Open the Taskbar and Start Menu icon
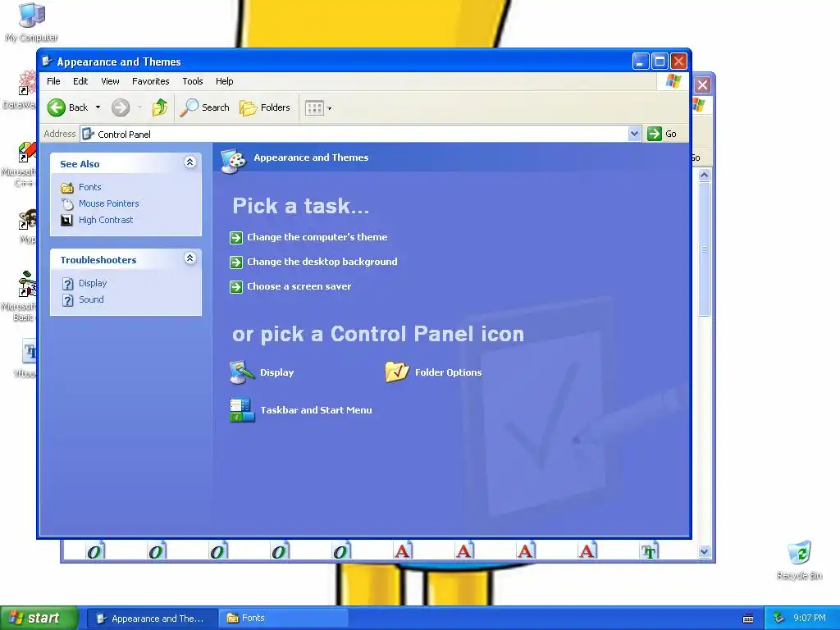Viewport: 840px width, 630px height. 300,410
